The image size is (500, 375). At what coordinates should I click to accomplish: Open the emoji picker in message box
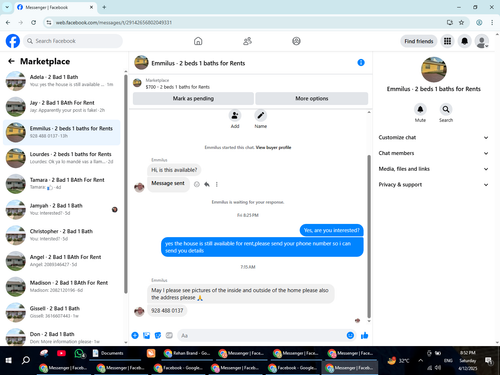[x=350, y=335]
